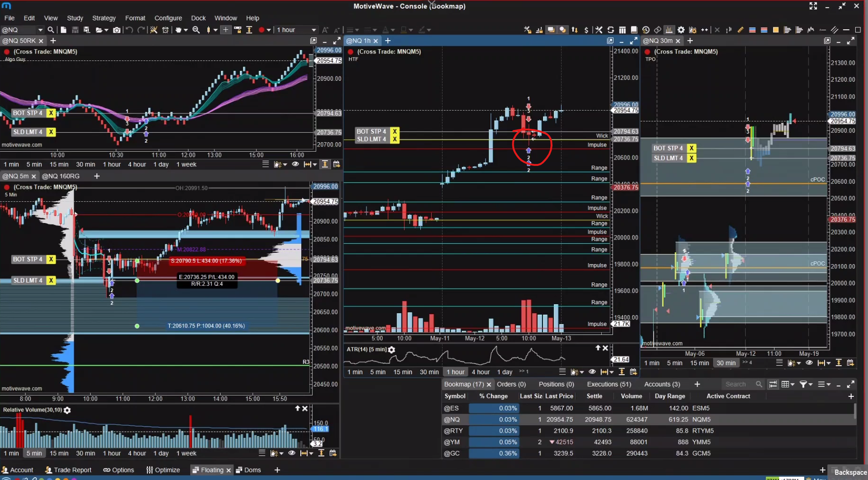Click the table view icon in the Bookmap panel
The width and height of the screenshot is (868, 480).
point(785,384)
